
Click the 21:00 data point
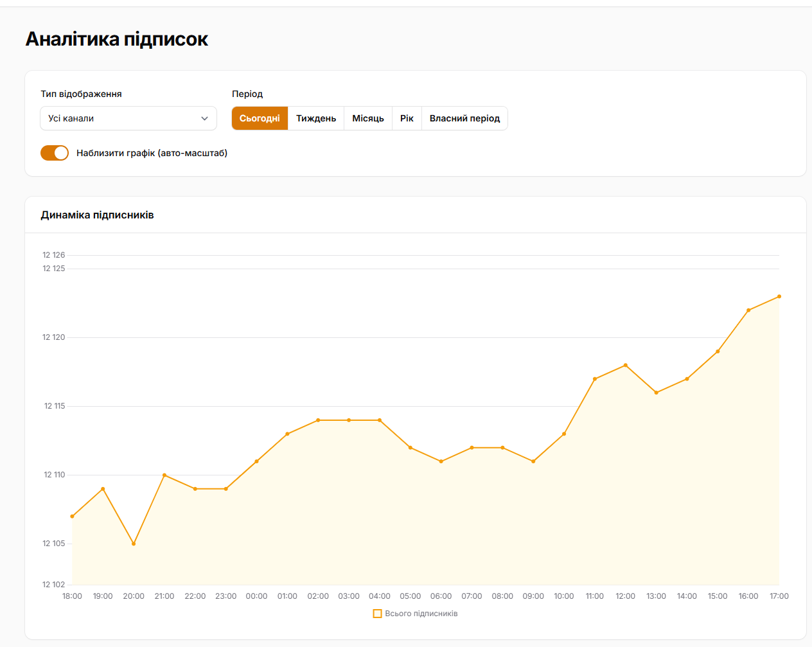coord(164,475)
